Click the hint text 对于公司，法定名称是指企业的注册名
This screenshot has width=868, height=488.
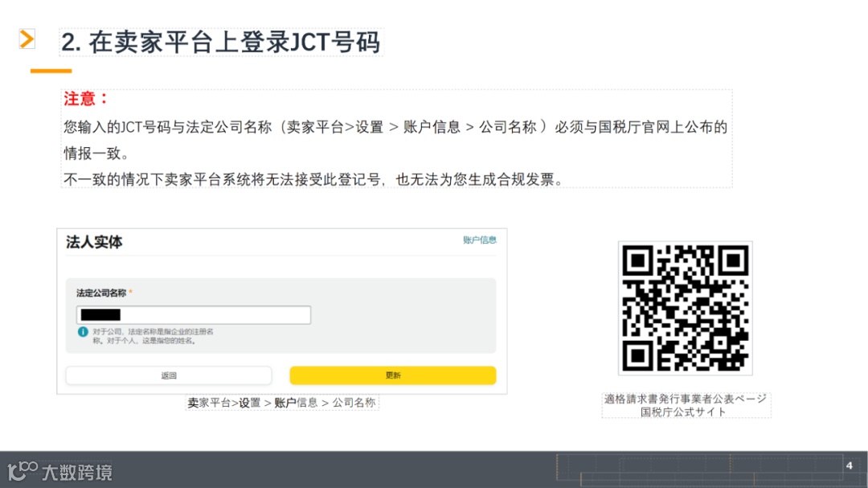153,331
